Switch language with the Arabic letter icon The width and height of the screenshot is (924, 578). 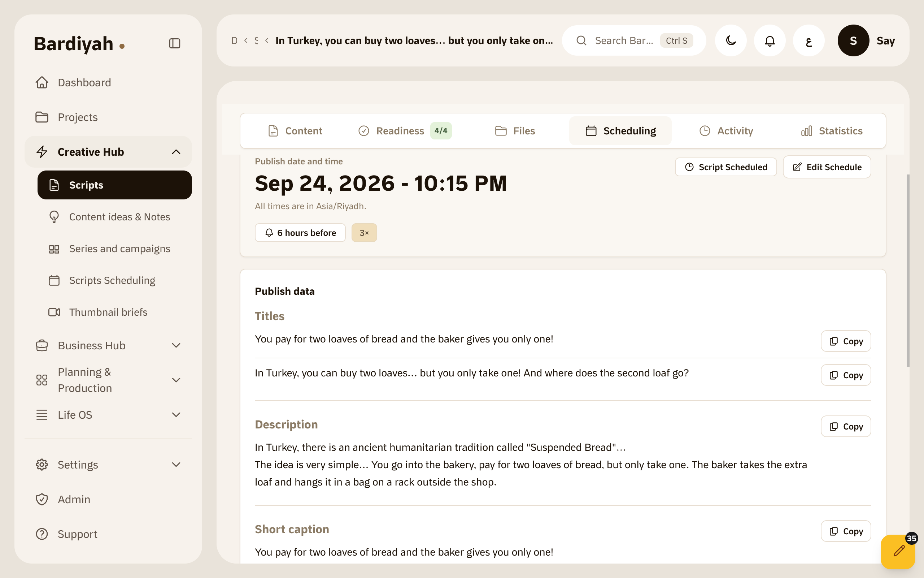(808, 40)
